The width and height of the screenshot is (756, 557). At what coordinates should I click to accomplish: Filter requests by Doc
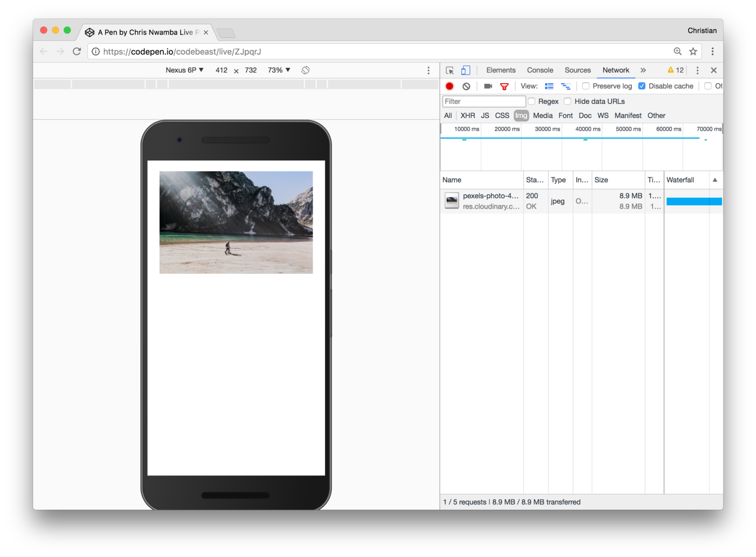585,116
